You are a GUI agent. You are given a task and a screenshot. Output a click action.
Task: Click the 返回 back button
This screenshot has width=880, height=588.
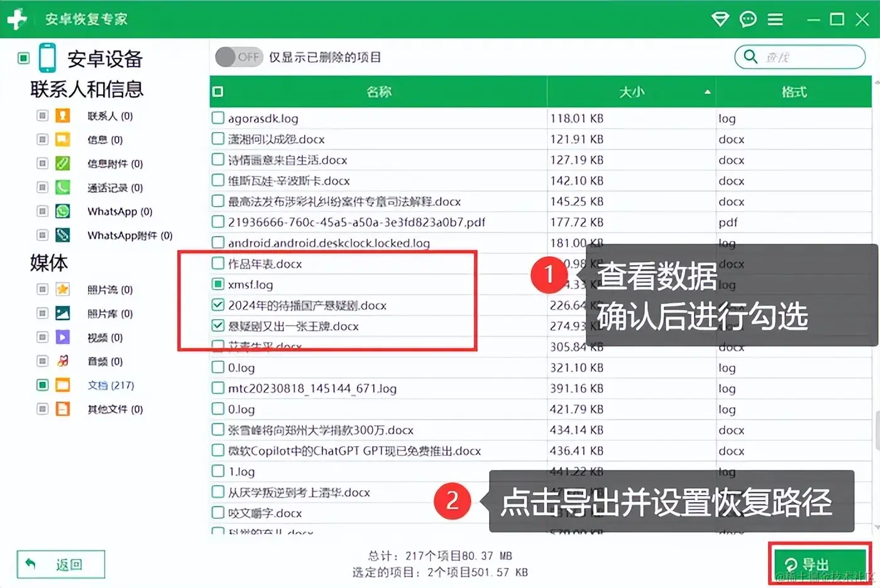pyautogui.click(x=61, y=564)
